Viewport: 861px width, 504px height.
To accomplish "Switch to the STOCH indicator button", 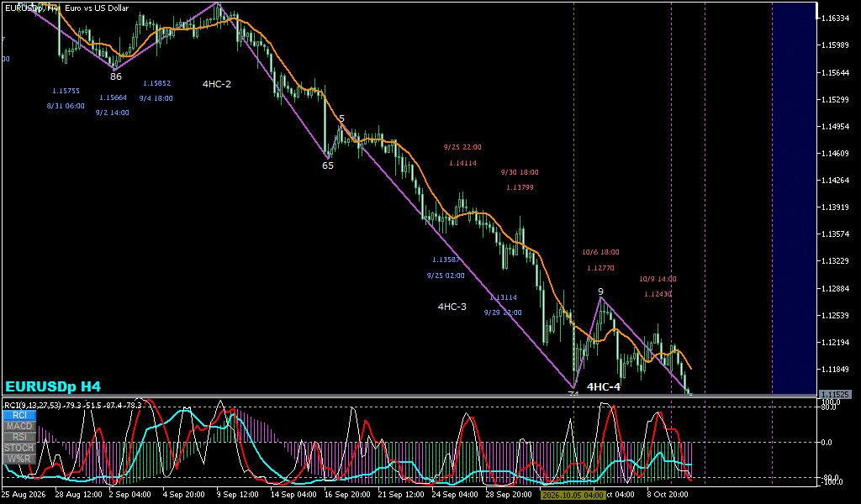I will (x=20, y=448).
